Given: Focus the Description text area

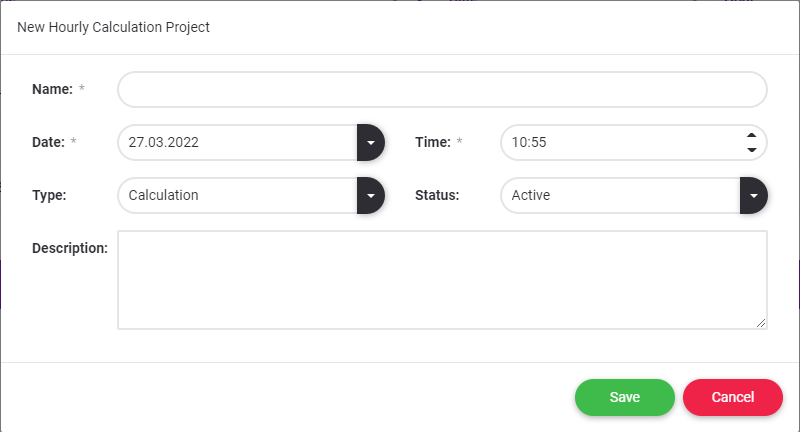Looking at the screenshot, I should point(442,280).
